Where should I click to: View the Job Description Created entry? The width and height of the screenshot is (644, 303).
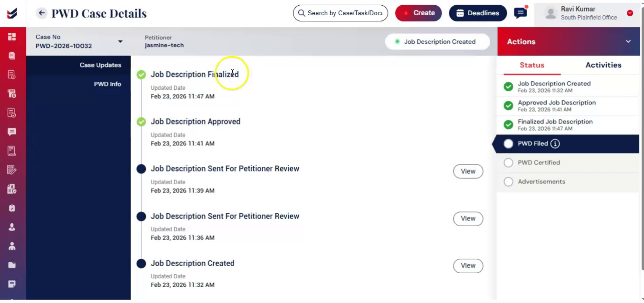coord(468,266)
